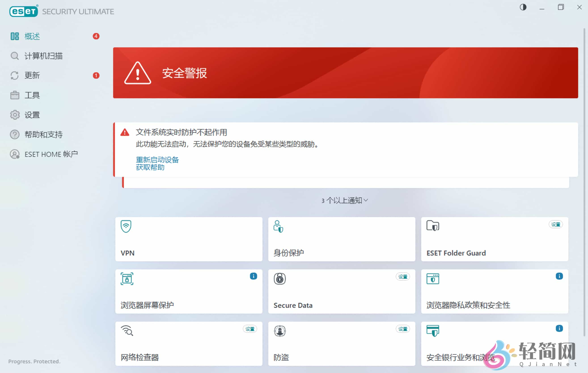Click the briefcase icon for 工具

pyautogui.click(x=15, y=95)
